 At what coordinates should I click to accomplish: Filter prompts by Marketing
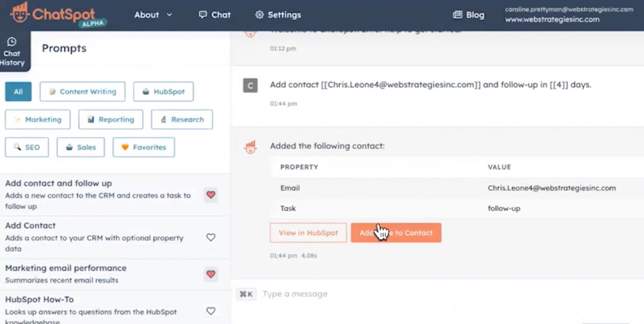click(x=38, y=119)
